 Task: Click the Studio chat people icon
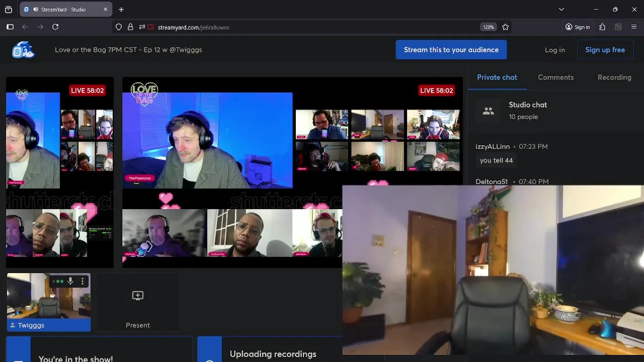point(488,111)
